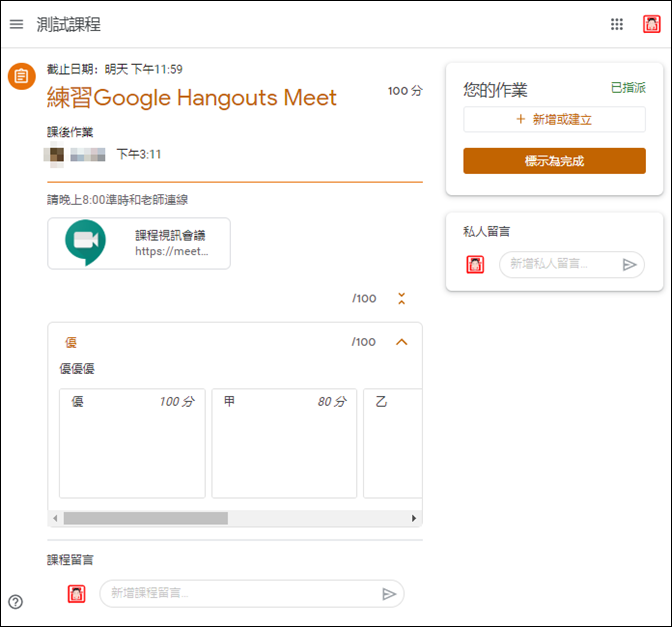The image size is (672, 627).
Task: Click 新增或建立 to add work
Action: pyautogui.click(x=554, y=119)
